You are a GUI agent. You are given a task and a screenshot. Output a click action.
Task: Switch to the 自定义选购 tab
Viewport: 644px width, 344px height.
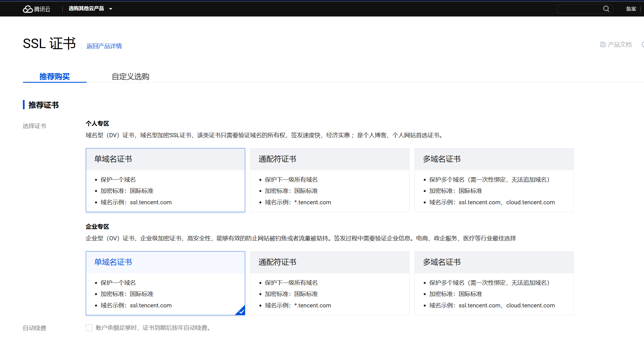point(131,76)
